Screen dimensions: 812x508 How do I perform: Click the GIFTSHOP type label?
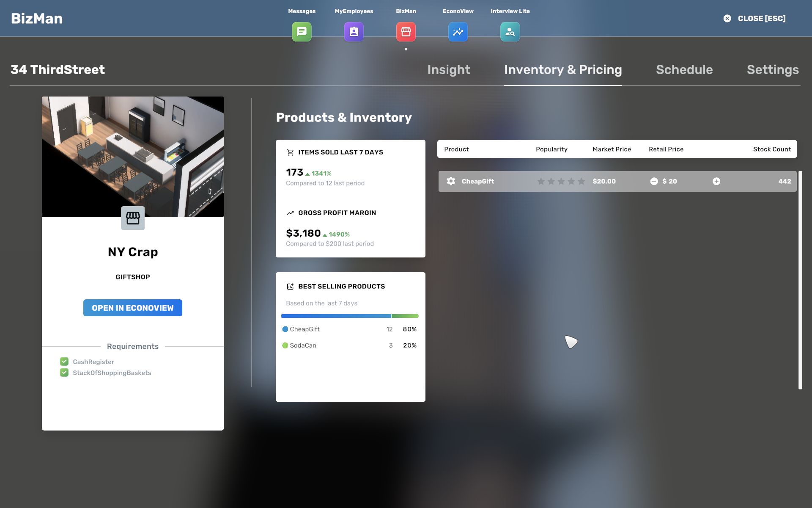pyautogui.click(x=133, y=277)
